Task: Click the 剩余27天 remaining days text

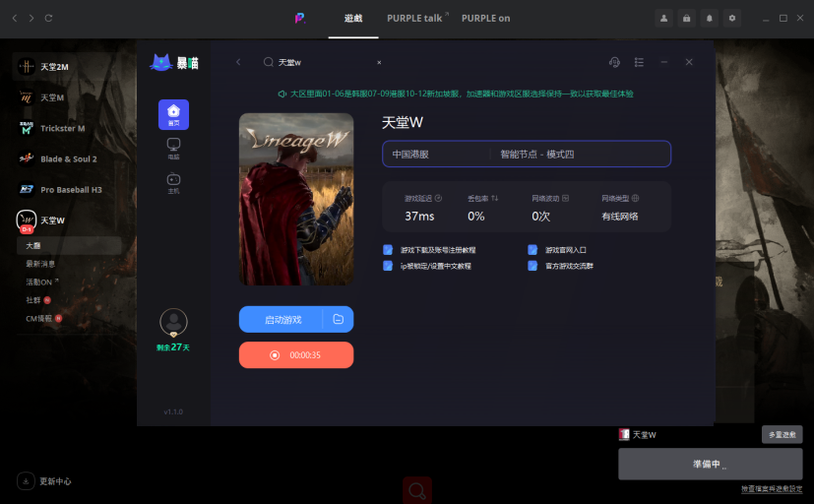Action: coord(173,347)
